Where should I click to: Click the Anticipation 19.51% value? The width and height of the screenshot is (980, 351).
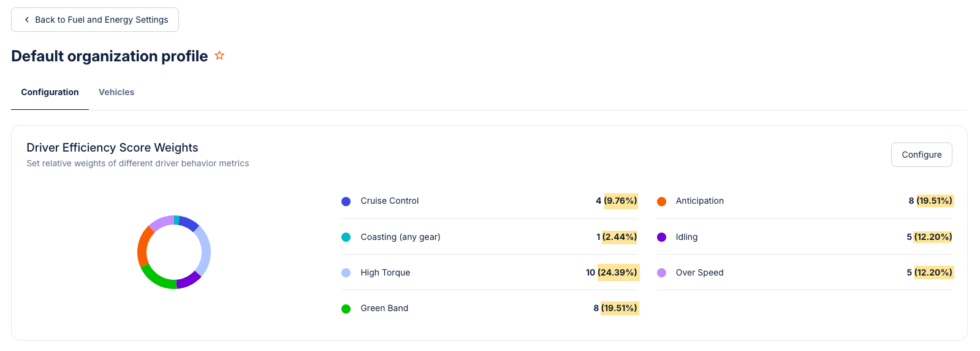click(x=934, y=201)
